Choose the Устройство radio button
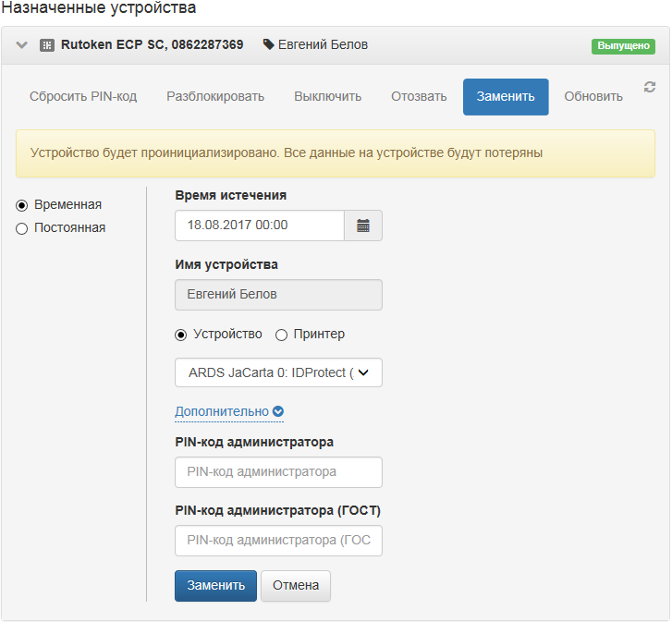The height and width of the screenshot is (622, 672). pos(181,335)
